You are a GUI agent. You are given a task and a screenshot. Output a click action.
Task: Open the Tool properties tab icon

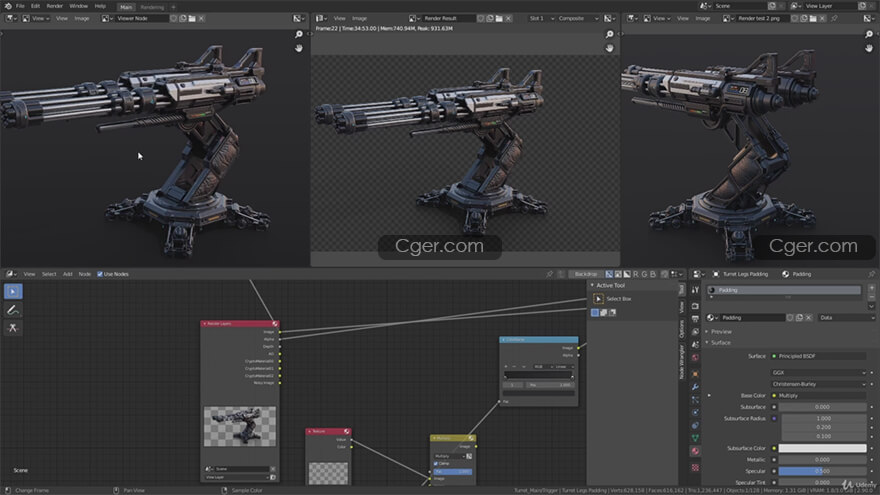click(x=695, y=290)
